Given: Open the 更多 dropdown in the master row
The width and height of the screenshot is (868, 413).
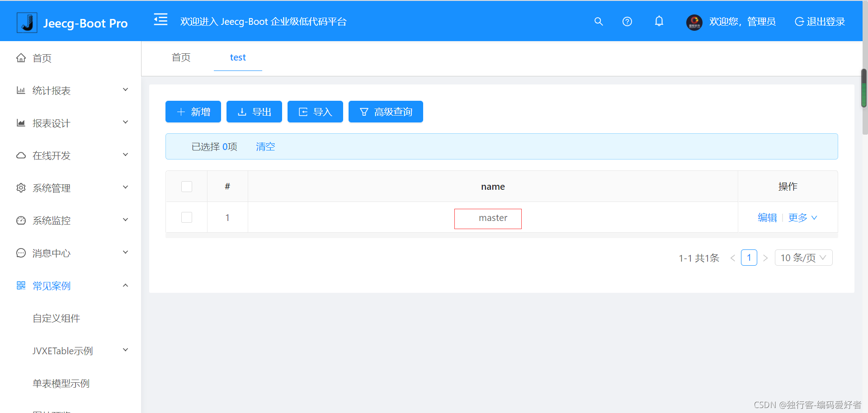Looking at the screenshot, I should click(x=803, y=218).
